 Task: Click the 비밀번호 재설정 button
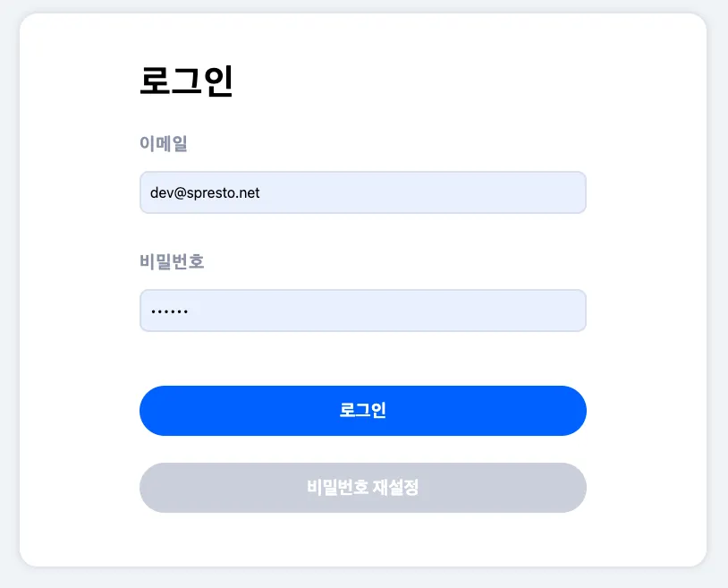[x=362, y=488]
